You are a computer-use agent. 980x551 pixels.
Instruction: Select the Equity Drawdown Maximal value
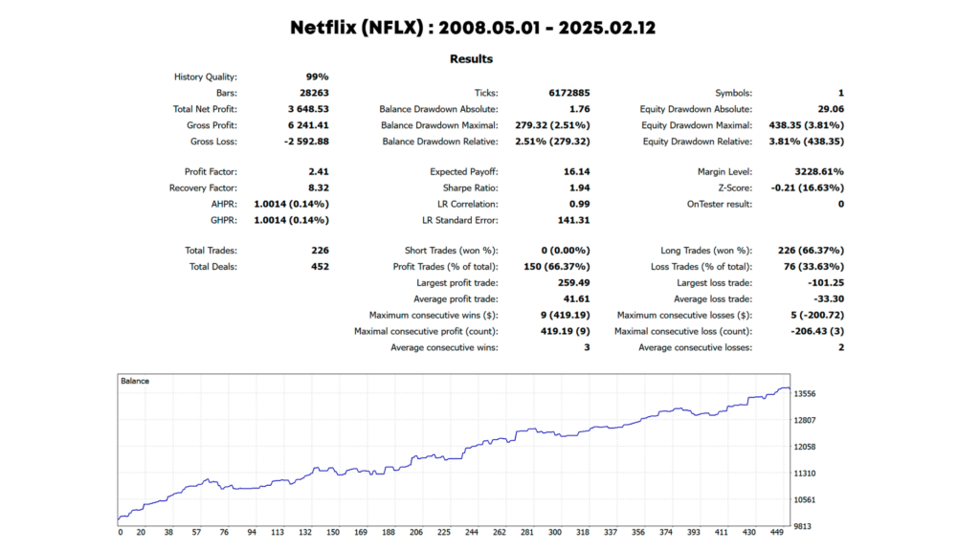click(806, 125)
